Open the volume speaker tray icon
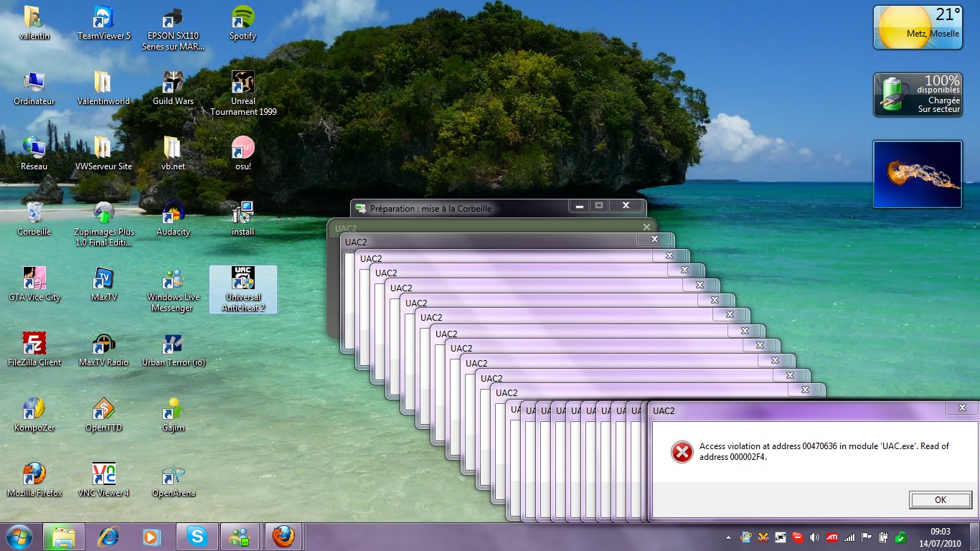 tap(814, 537)
